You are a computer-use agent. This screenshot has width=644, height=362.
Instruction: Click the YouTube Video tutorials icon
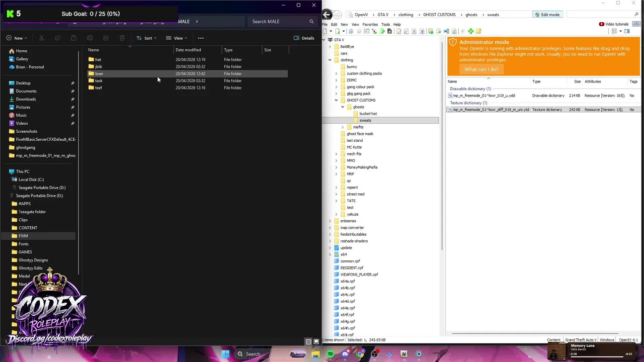(x=602, y=24)
